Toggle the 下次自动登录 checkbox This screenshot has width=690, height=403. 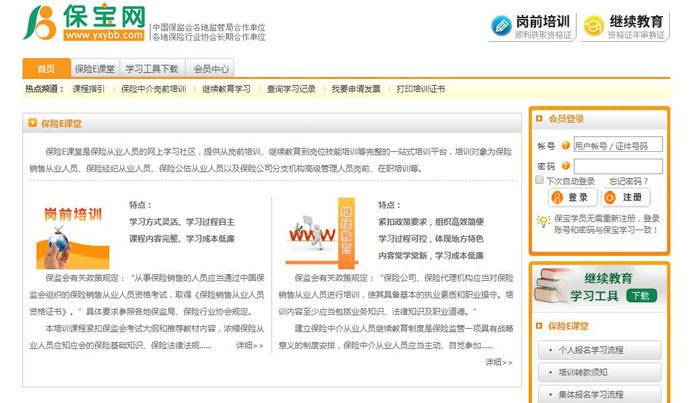tap(539, 181)
